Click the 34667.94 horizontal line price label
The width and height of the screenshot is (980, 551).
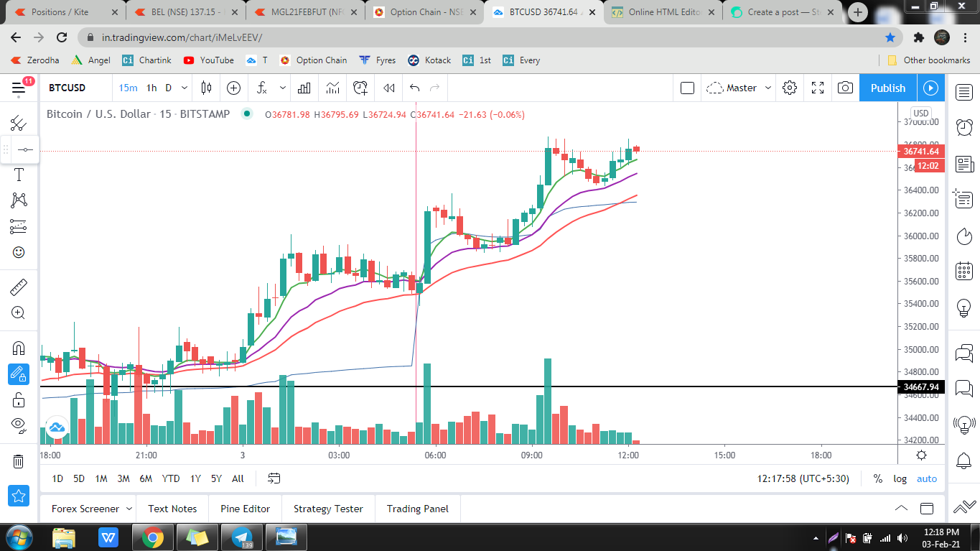(x=920, y=386)
